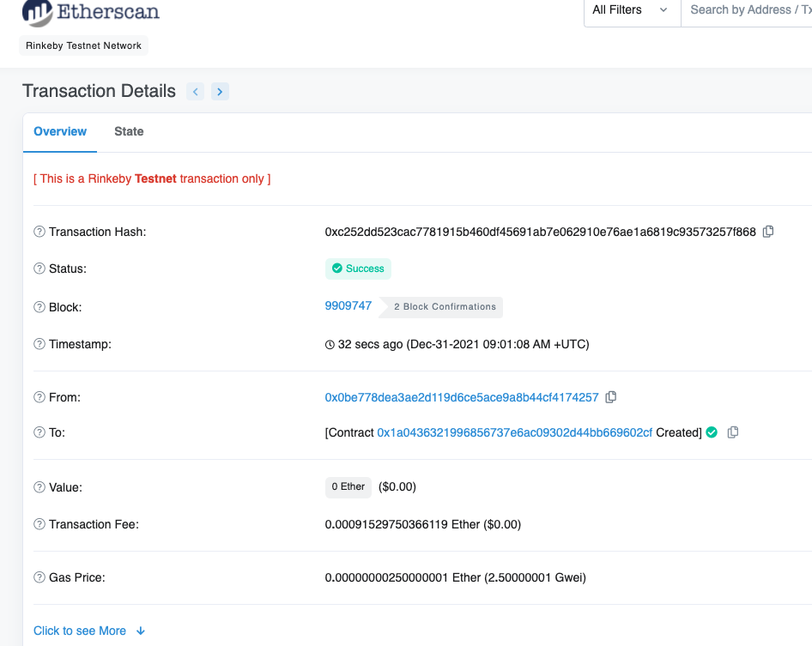Open block 9909747 link

coord(348,305)
